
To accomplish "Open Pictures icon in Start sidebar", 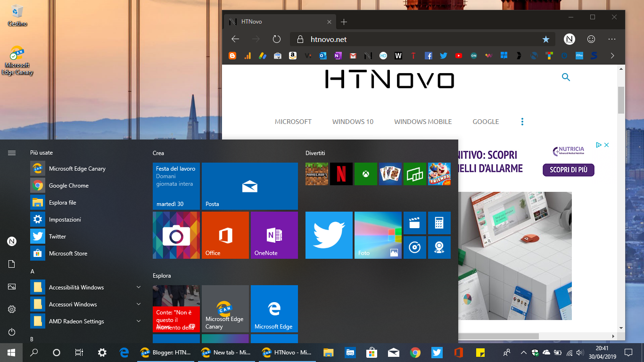I will (x=12, y=287).
